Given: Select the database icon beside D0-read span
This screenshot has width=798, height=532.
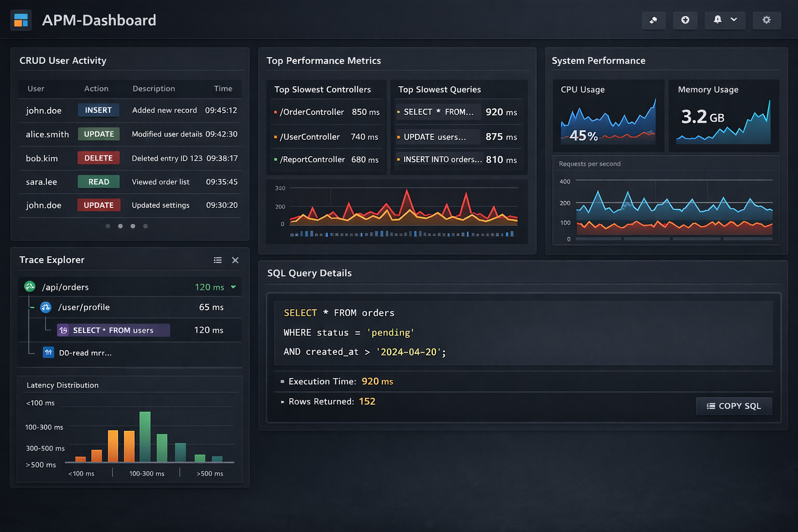Looking at the screenshot, I should 48,352.
